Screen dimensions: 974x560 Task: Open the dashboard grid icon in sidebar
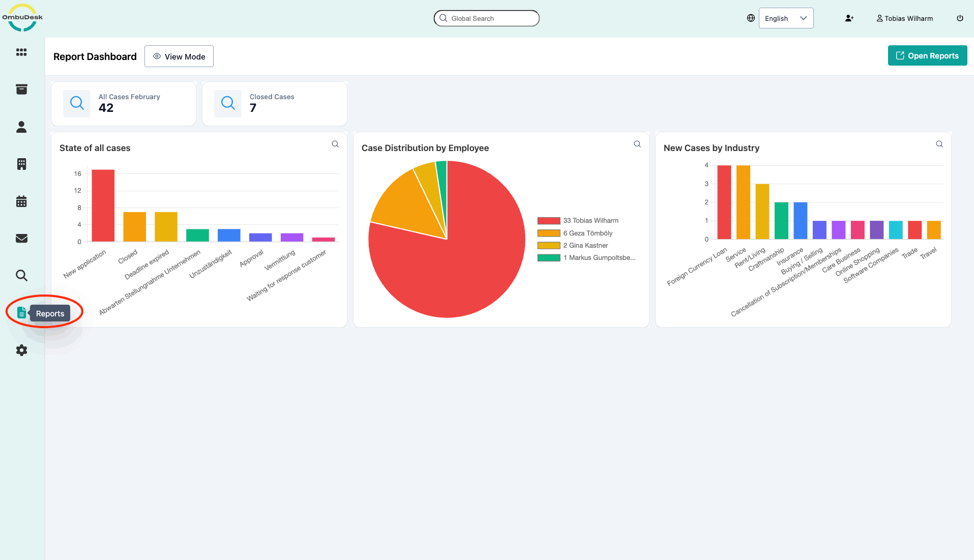(21, 52)
